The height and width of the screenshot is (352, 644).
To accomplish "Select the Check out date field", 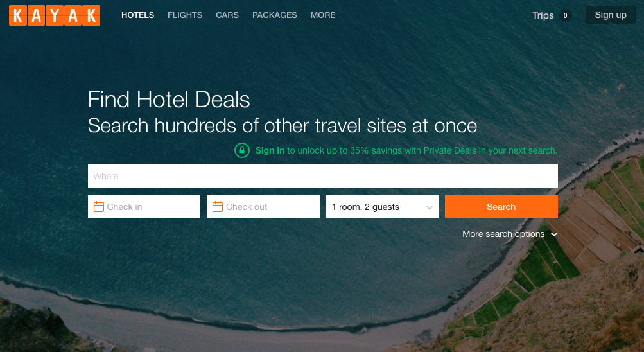I will click(x=263, y=207).
